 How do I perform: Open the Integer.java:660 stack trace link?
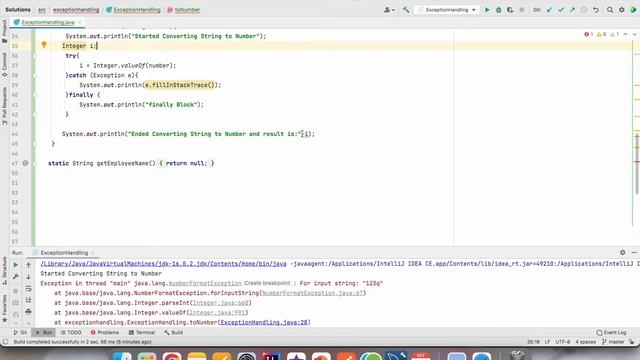220,303
